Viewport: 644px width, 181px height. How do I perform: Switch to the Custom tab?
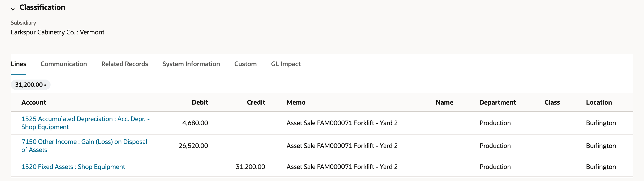(246, 64)
